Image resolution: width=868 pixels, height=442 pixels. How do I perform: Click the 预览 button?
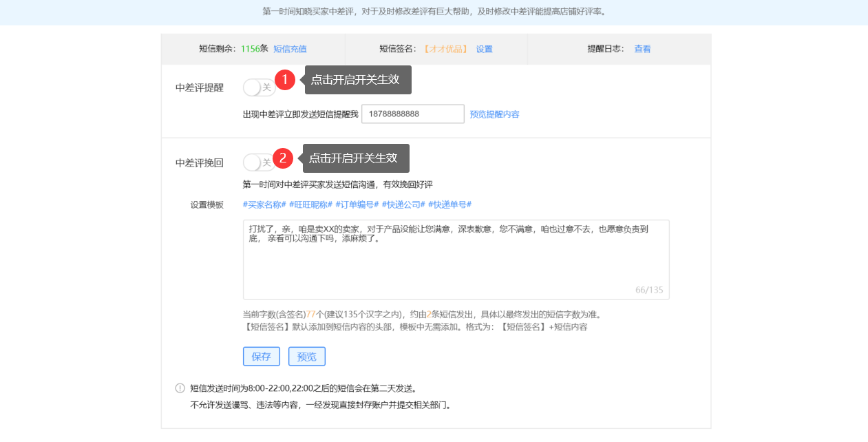tap(307, 357)
